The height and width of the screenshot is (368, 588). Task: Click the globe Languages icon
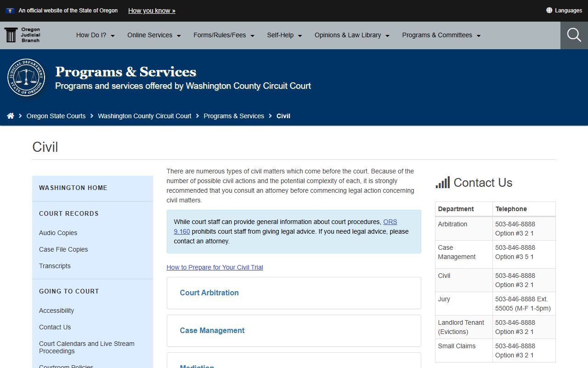tap(549, 10)
